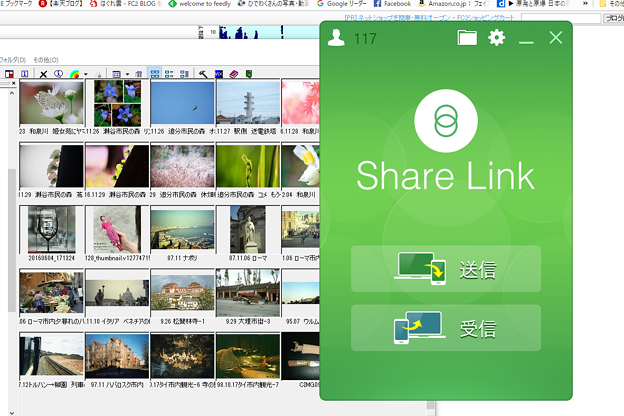
Task: Click the thumbnail list scroll-down arrow
Action: tap(12, 412)
